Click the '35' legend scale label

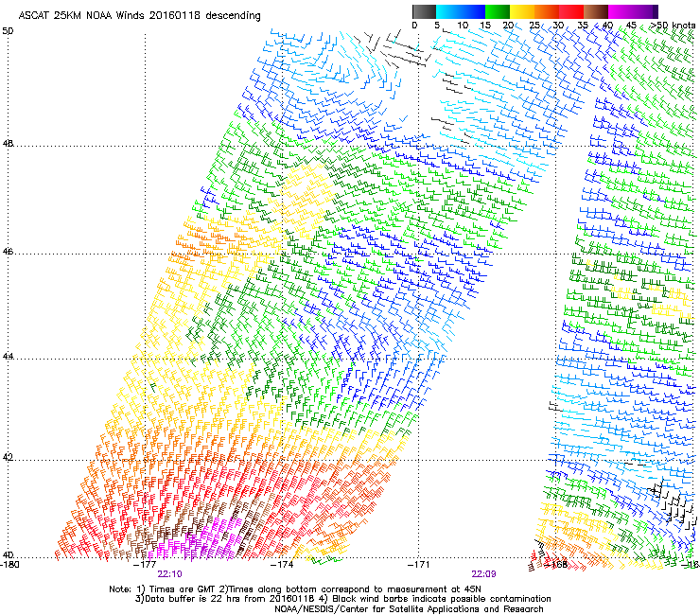[x=583, y=26]
